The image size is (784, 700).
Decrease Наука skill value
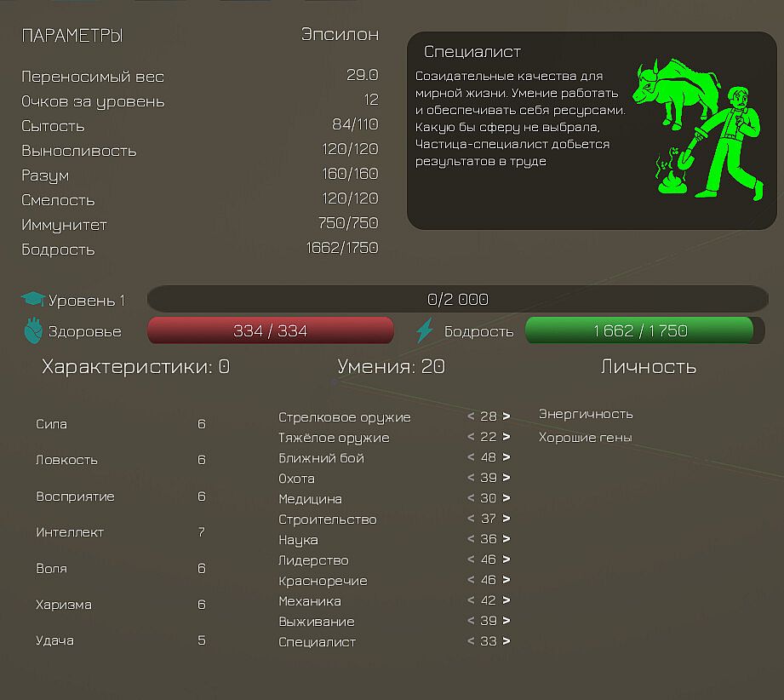coord(471,538)
